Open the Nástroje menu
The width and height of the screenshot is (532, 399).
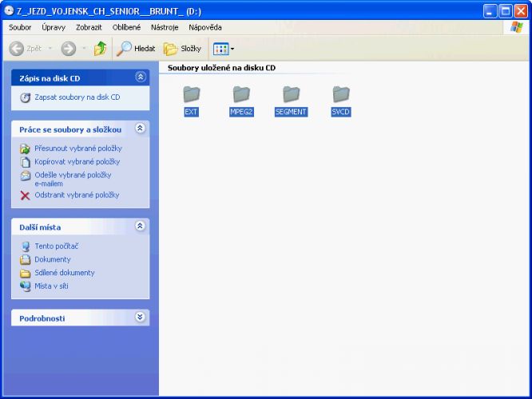point(165,27)
